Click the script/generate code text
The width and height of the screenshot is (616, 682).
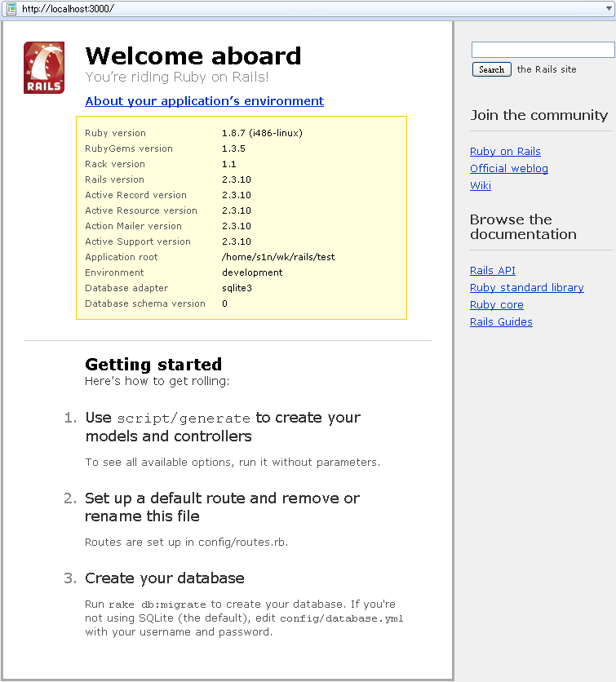(x=184, y=418)
